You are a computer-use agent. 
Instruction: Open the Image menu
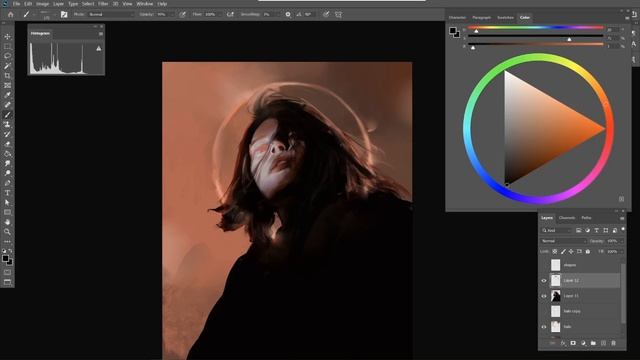[x=42, y=4]
